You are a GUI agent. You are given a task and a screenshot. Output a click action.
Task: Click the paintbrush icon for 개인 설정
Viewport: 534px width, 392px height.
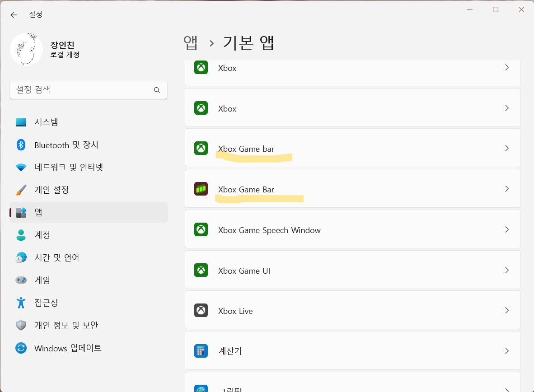click(x=21, y=190)
